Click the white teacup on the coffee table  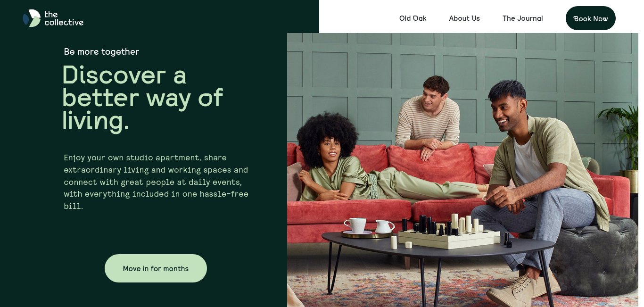[x=354, y=225]
